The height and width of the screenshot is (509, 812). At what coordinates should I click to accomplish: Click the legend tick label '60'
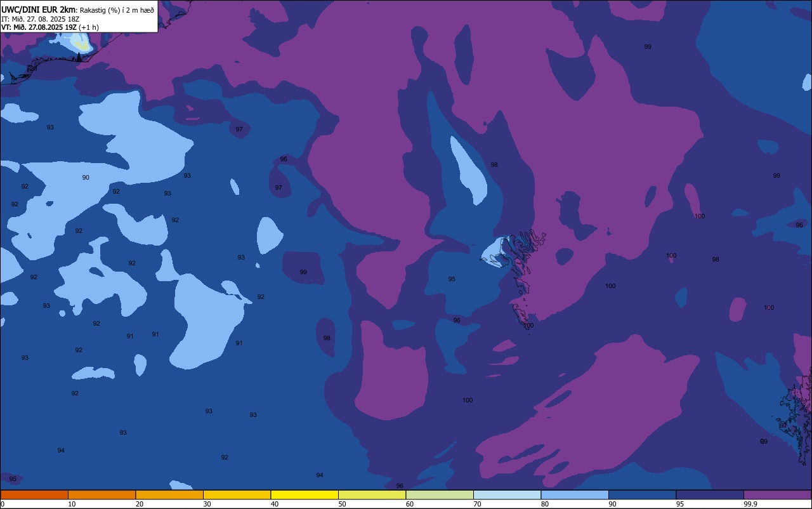(410, 504)
